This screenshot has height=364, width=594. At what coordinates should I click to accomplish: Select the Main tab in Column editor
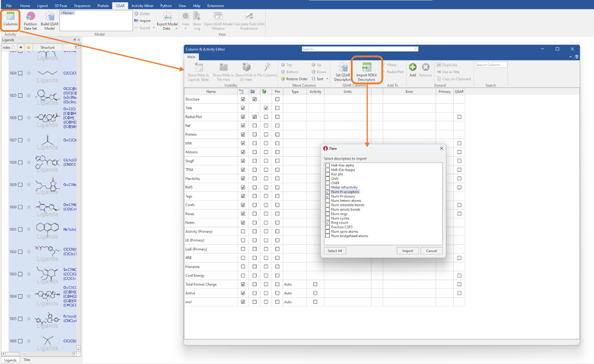[191, 57]
